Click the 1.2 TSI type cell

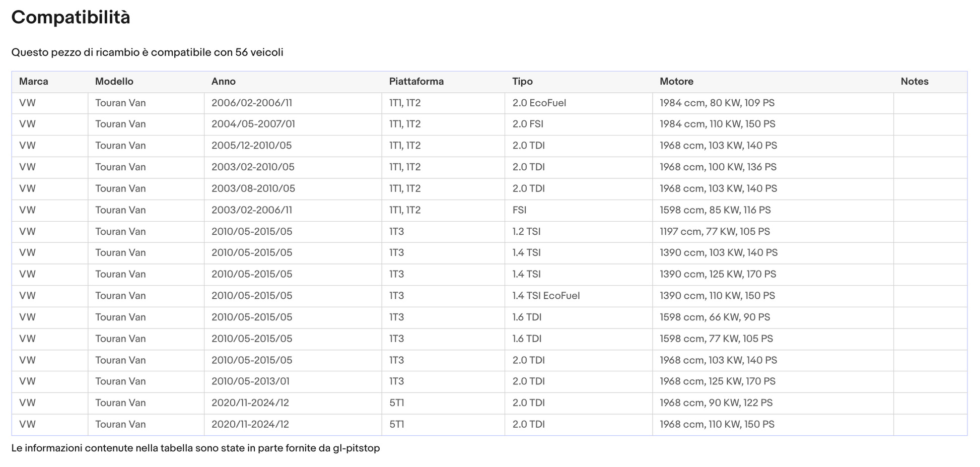(579, 232)
